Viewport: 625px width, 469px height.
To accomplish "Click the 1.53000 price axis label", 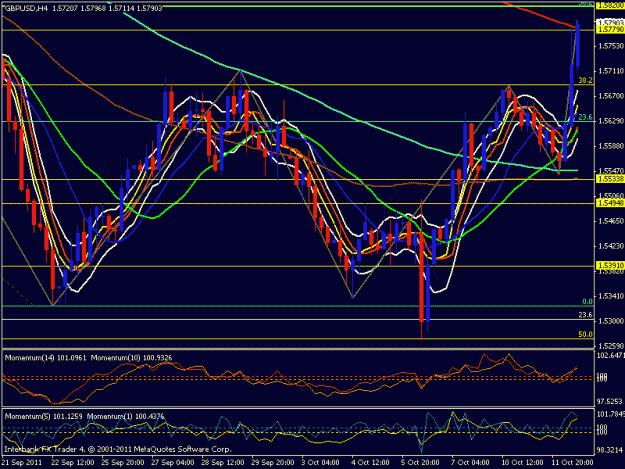I will (611, 321).
